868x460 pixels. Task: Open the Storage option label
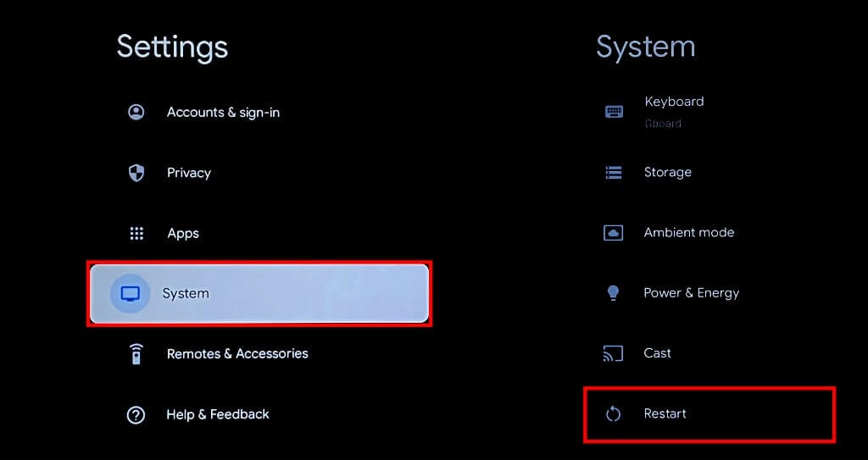[x=667, y=172]
